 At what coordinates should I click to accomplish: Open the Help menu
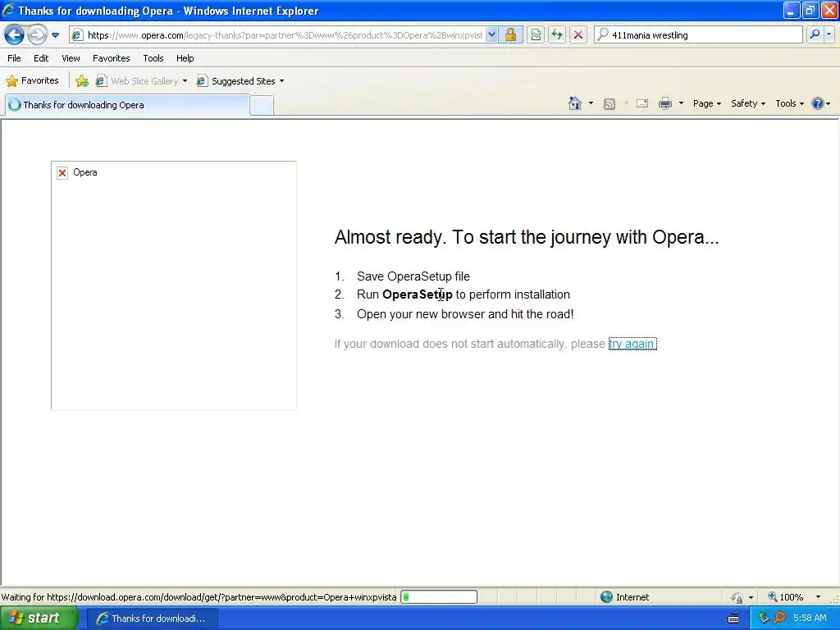(x=185, y=58)
